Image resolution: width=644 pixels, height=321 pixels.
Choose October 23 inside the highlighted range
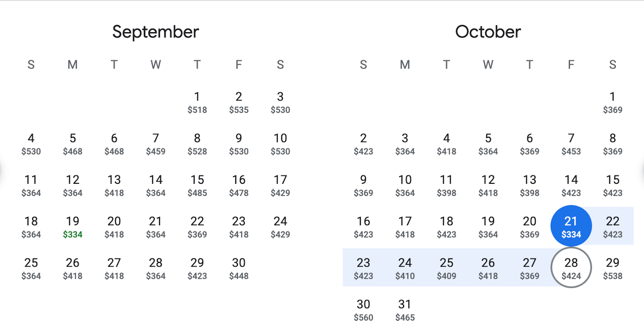point(363,268)
